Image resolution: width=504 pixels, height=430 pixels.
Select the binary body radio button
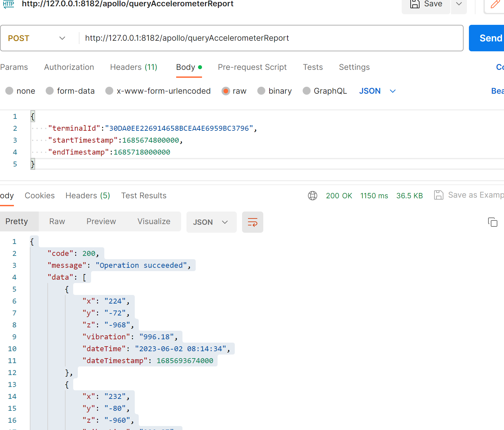[261, 91]
